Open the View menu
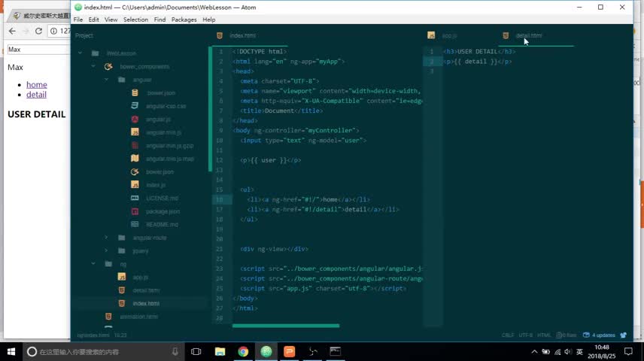The height and width of the screenshot is (361, 644). point(111,20)
